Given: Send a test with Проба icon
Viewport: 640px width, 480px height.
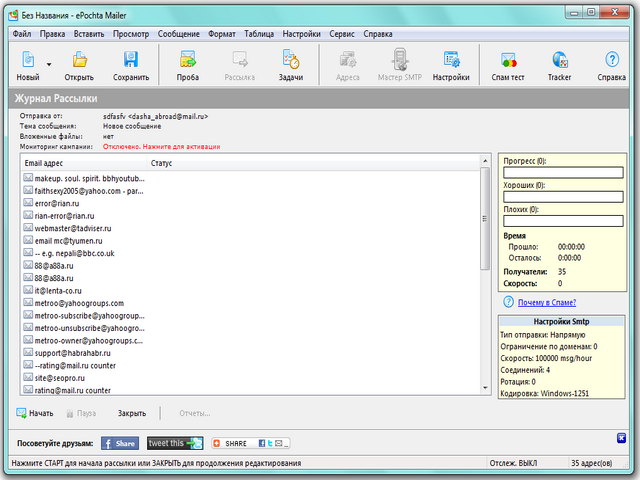Looking at the screenshot, I should [188, 60].
